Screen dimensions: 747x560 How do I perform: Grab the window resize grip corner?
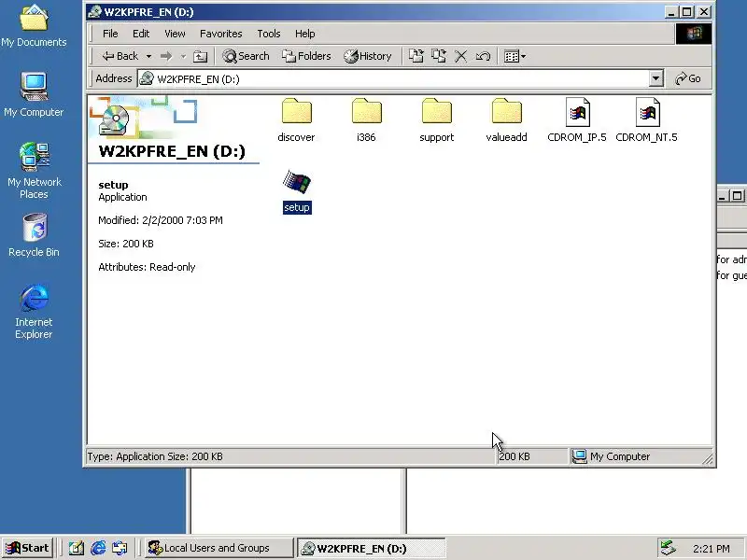708,458
